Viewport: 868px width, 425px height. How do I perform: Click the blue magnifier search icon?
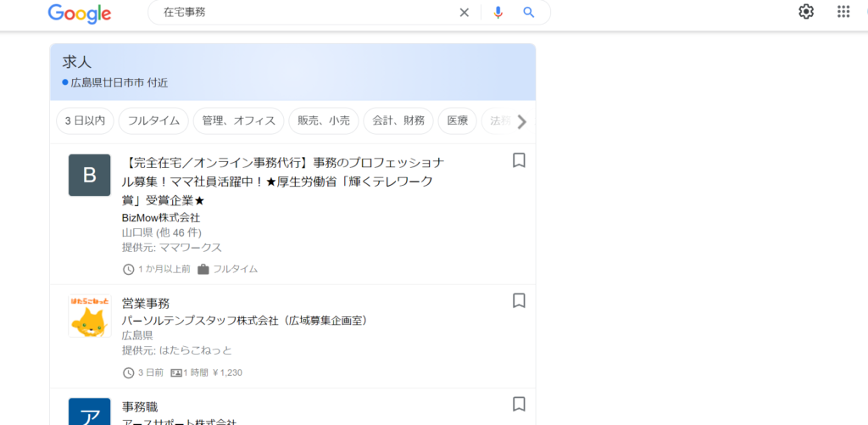click(529, 12)
